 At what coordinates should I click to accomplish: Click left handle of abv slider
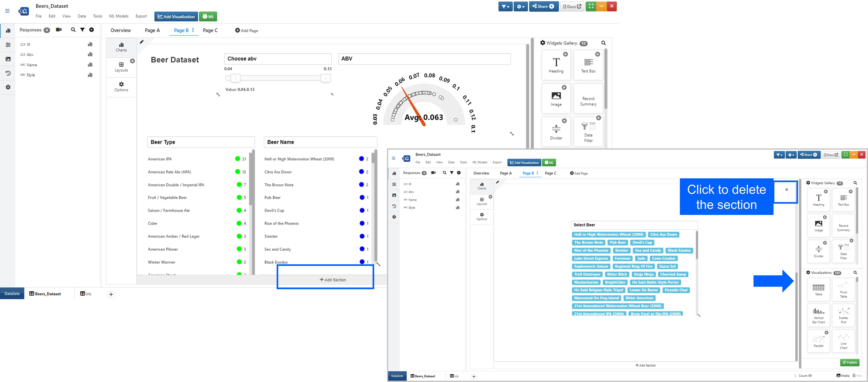point(236,78)
